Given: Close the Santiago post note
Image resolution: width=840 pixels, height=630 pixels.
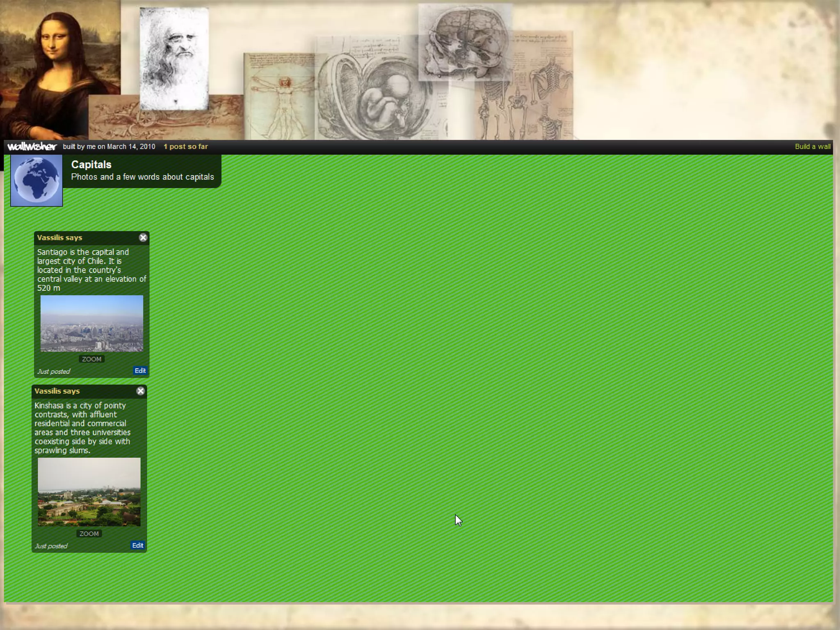Looking at the screenshot, I should click(143, 237).
